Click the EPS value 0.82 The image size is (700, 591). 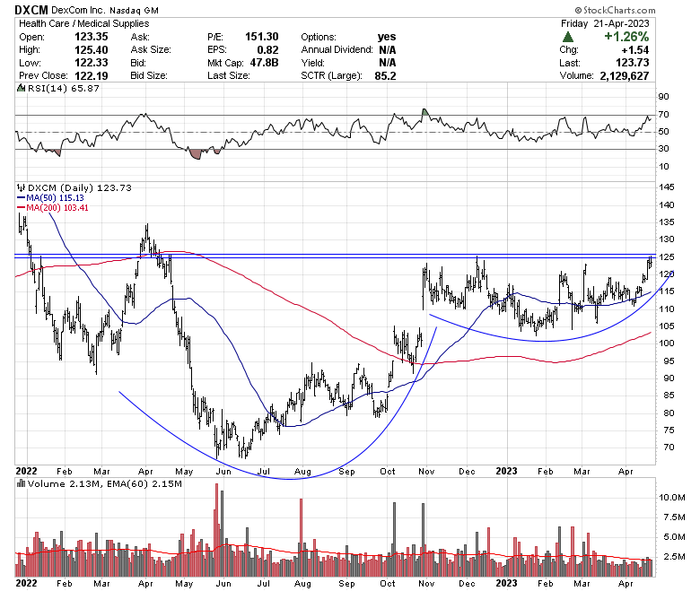(x=267, y=49)
